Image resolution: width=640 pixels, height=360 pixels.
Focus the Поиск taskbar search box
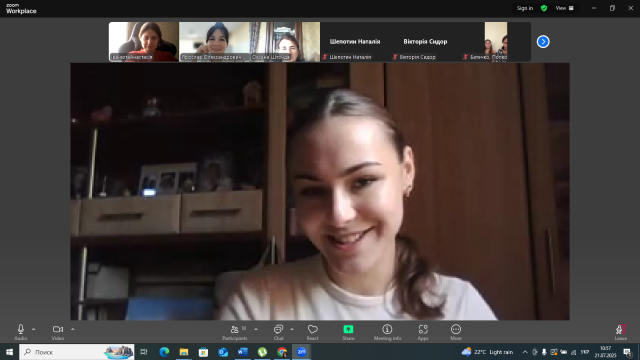click(77, 352)
